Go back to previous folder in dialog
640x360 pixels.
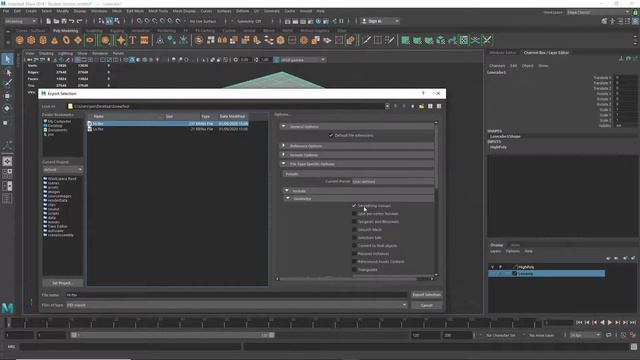[395, 106]
